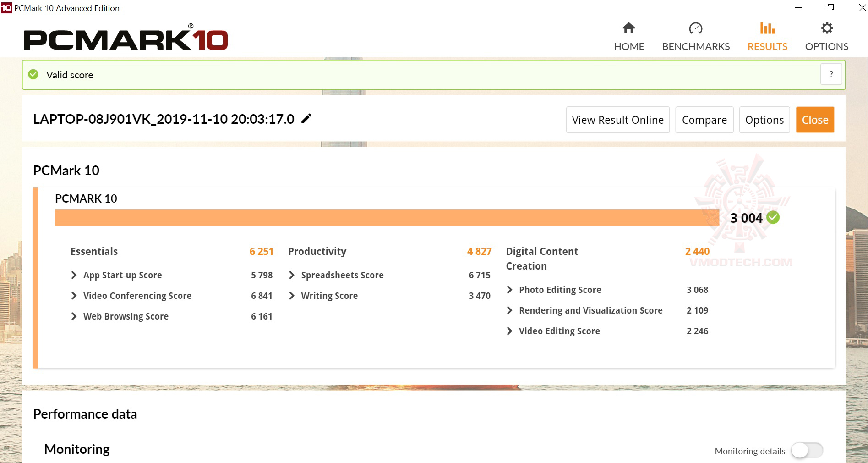Click the Digital Content Creation heading
Viewport: 868px width, 463px height.
(542, 259)
